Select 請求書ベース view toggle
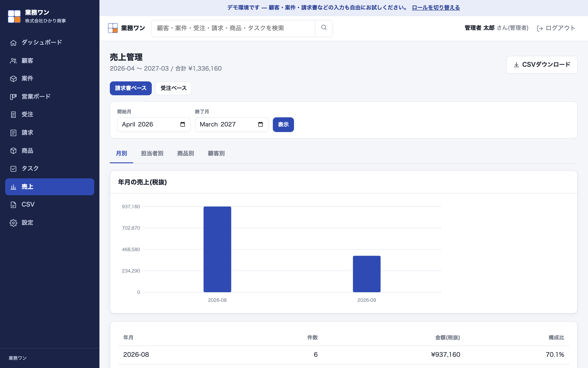This screenshot has height=368, width=588. (131, 88)
